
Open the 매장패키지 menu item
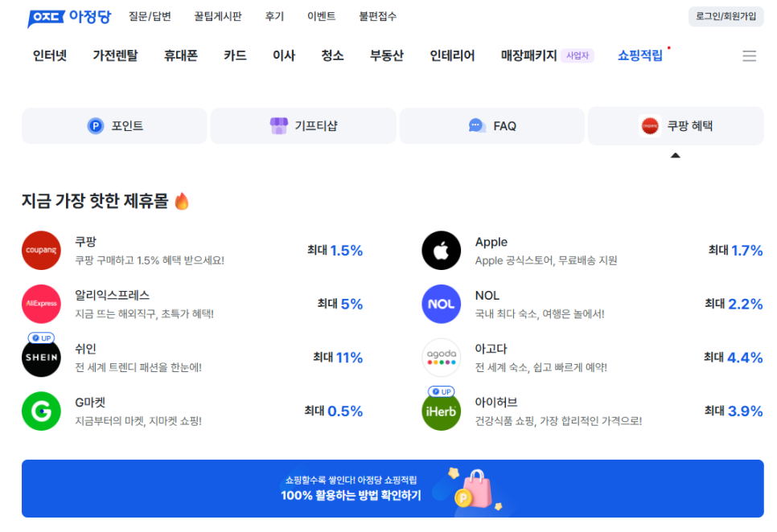point(528,55)
